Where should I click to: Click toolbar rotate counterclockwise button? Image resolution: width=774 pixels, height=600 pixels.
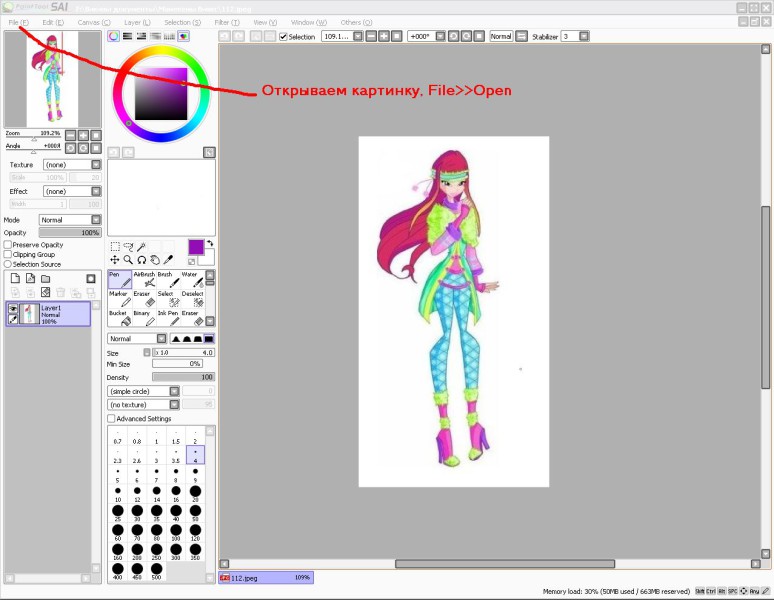(x=454, y=37)
